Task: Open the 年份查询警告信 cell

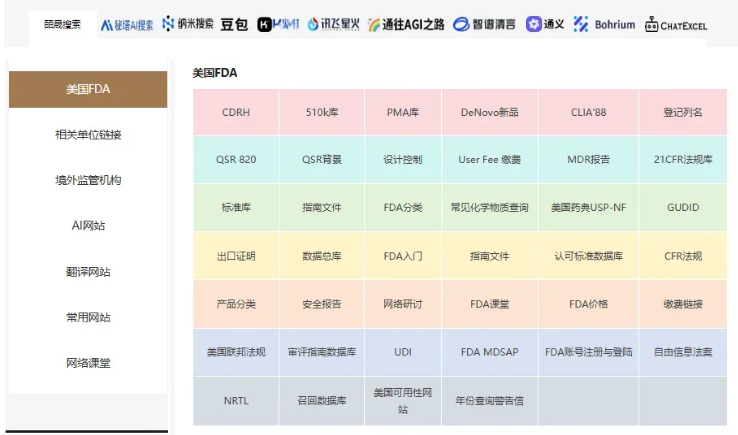Action: click(x=490, y=401)
